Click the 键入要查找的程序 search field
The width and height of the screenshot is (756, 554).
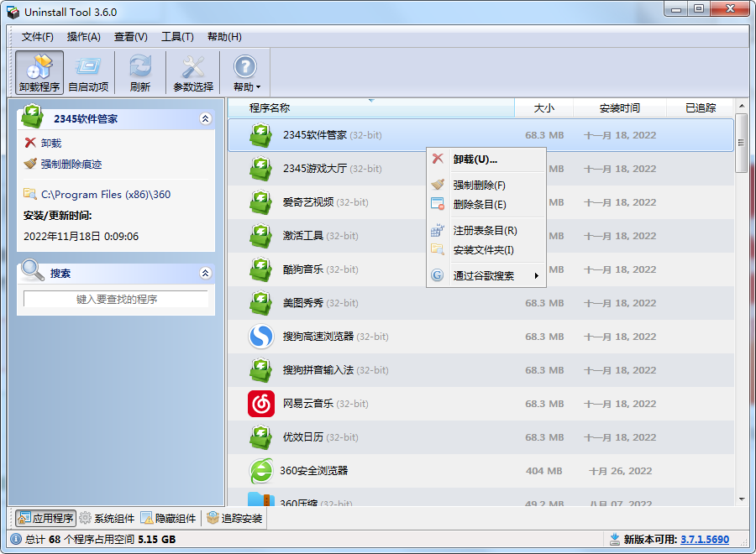click(116, 299)
